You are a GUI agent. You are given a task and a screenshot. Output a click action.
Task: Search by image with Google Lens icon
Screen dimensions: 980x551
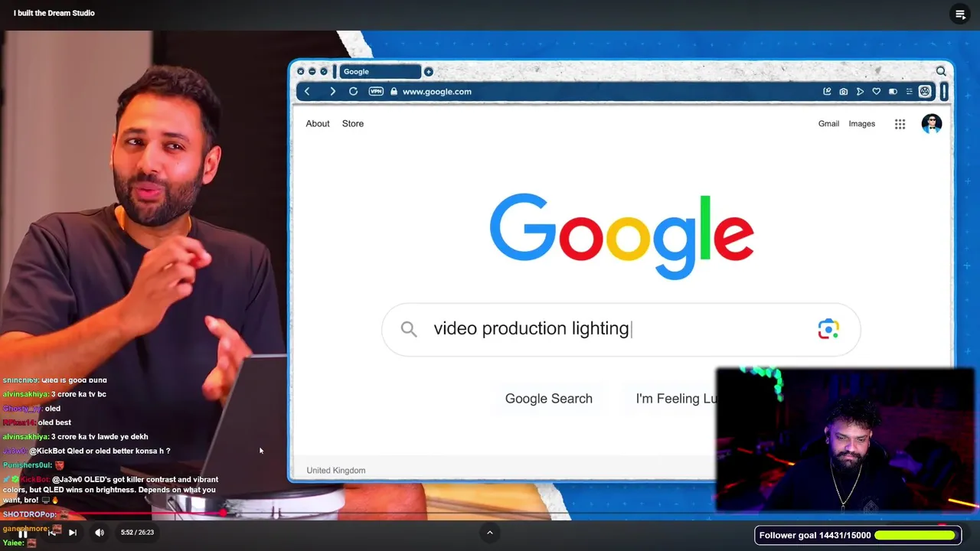(828, 329)
